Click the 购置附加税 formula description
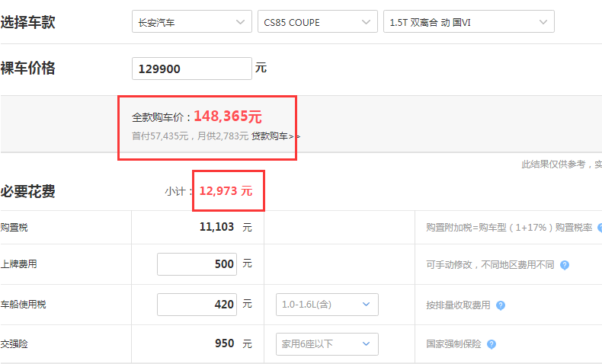The width and height of the screenshot is (602, 364). [509, 228]
